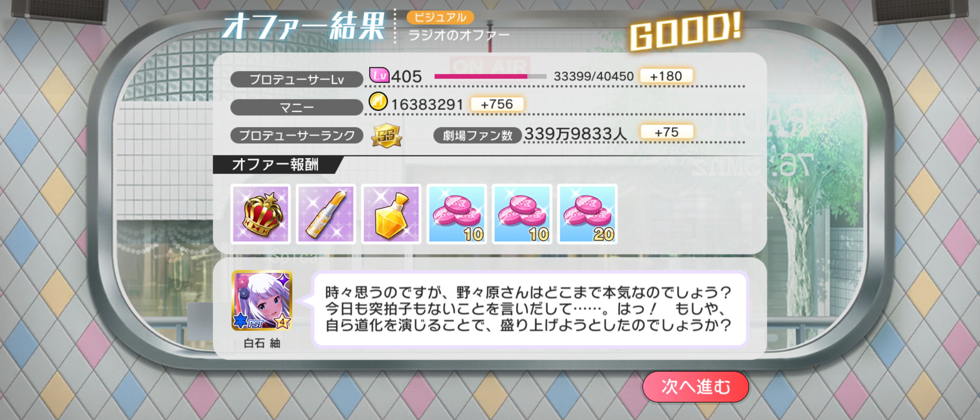Screen dimensions: 980x420
Task: Tap the ビジュアル orange category tag
Action: (440, 17)
